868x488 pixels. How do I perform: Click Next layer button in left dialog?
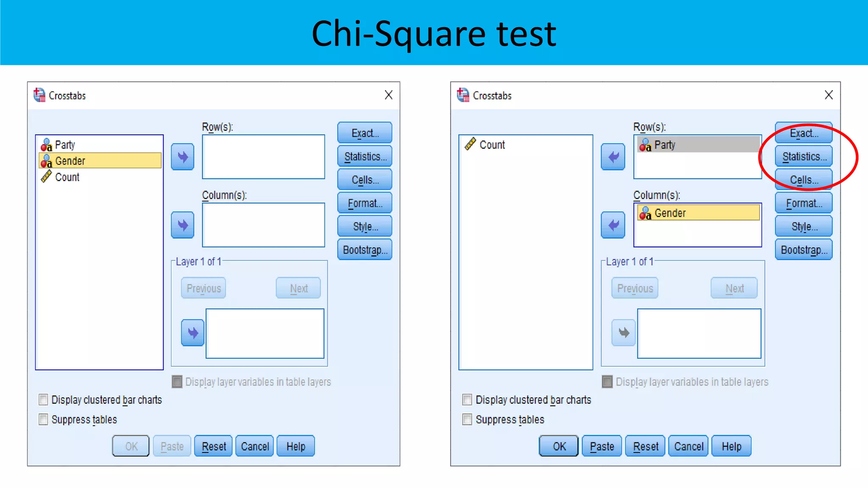pos(298,288)
